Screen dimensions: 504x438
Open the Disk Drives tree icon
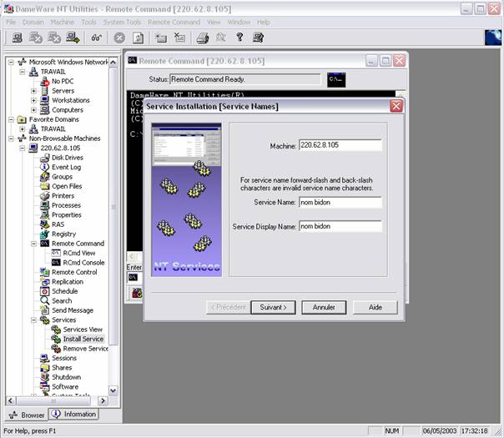(45, 158)
